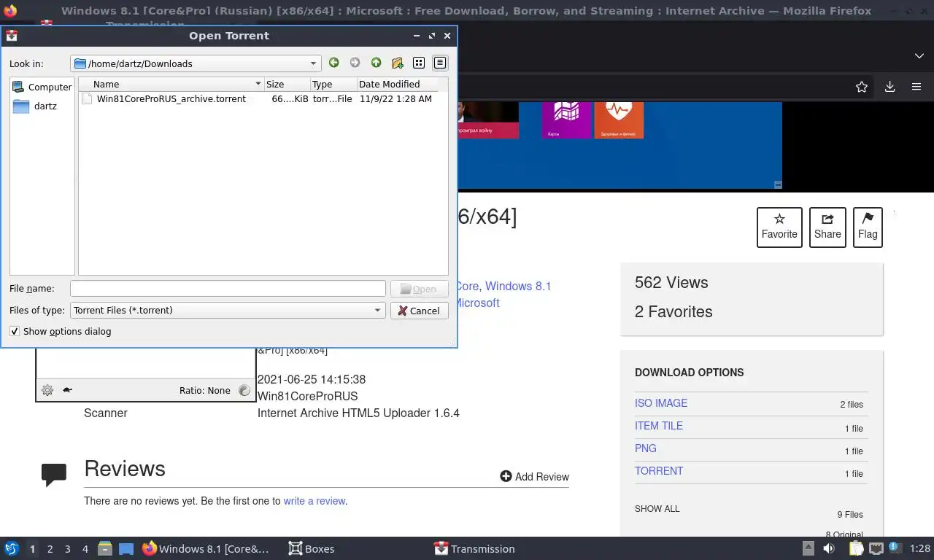Open the tray network connection icon
This screenshot has width=934, height=560.
[x=876, y=548]
